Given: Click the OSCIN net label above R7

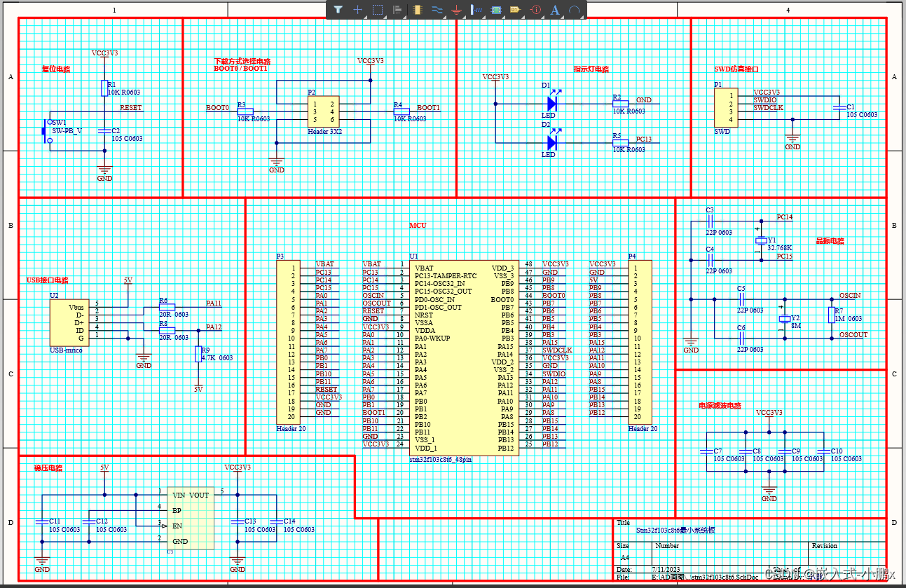Looking at the screenshot, I should coord(850,296).
